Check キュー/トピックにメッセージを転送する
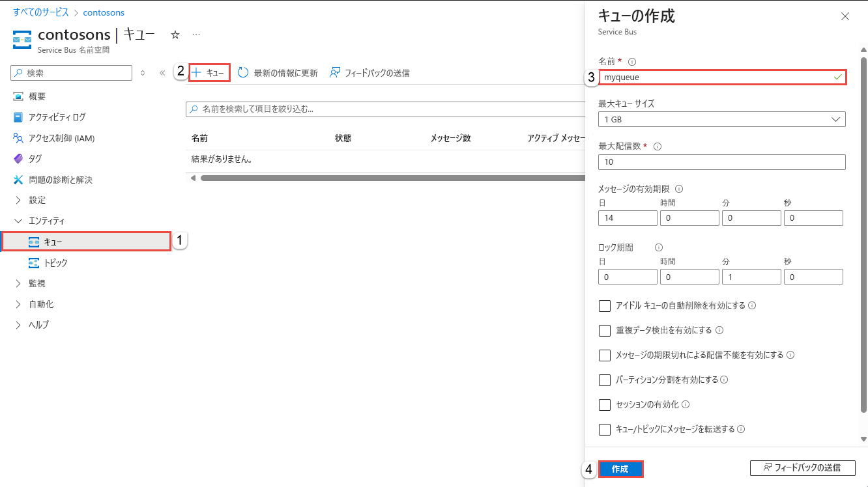This screenshot has width=868, height=487. [x=605, y=429]
